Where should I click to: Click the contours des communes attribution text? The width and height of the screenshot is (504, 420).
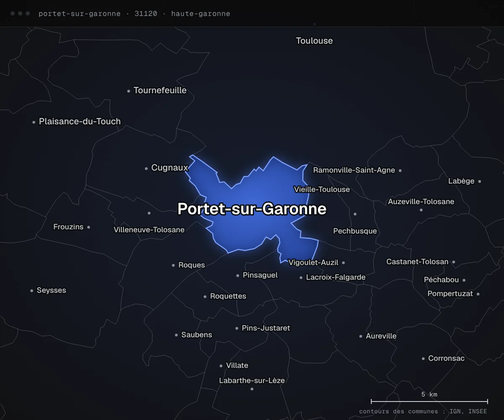point(423,412)
